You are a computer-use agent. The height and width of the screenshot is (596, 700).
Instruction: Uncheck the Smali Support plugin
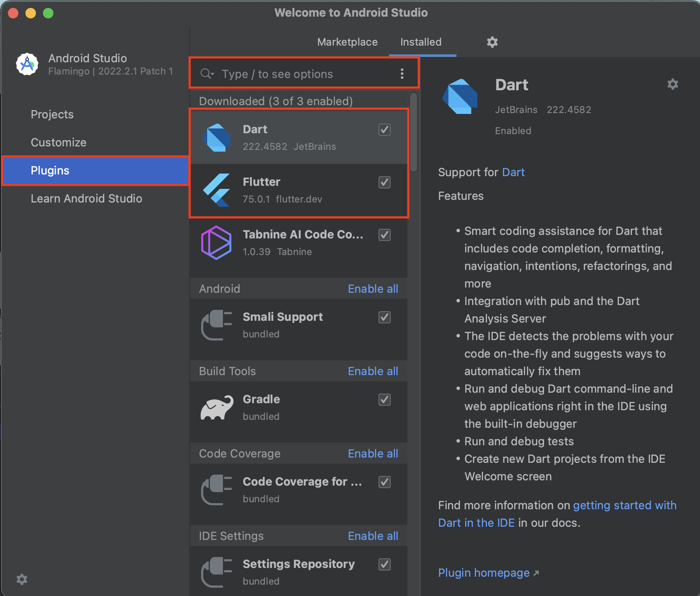tap(385, 317)
